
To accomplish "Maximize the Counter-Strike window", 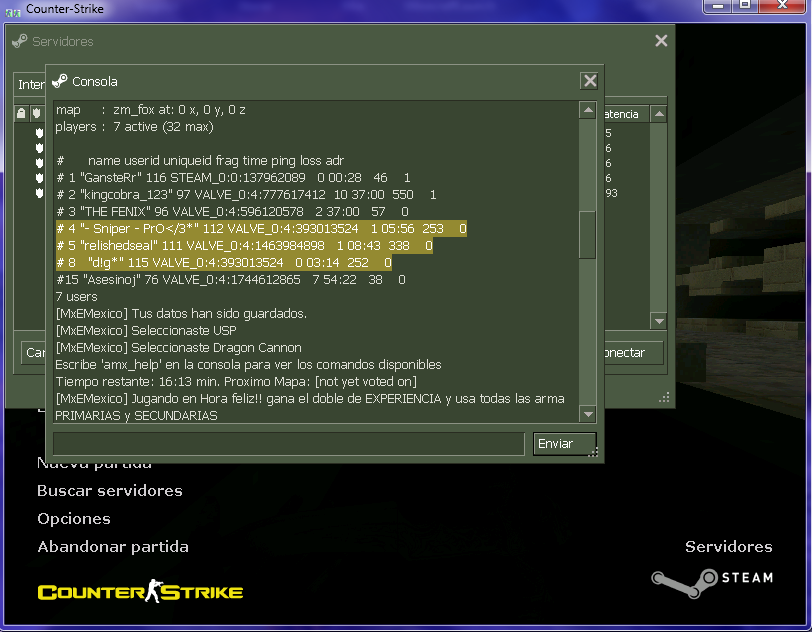I will [745, 6].
